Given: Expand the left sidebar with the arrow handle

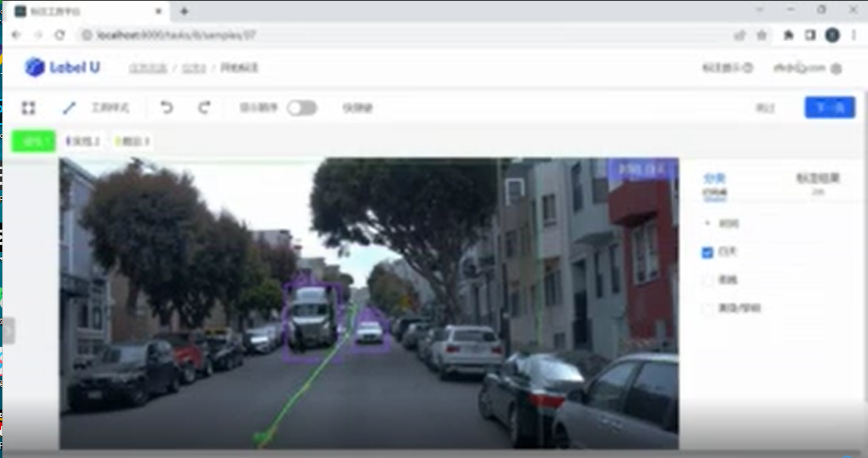Looking at the screenshot, I should pyautogui.click(x=9, y=331).
